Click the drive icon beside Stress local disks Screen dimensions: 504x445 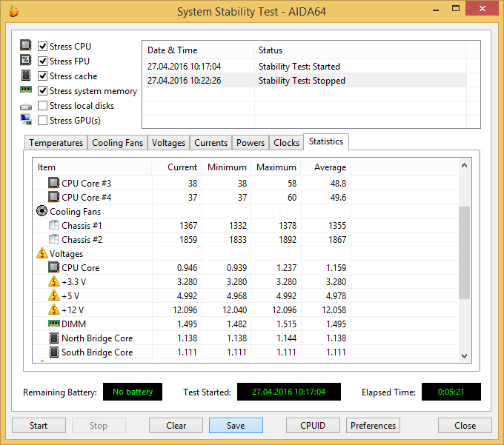pyautogui.click(x=26, y=107)
